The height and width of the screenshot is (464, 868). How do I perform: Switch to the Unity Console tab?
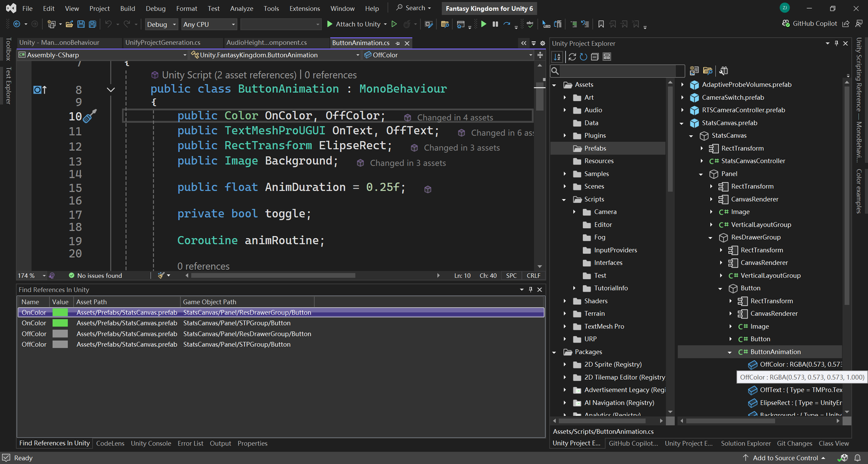[151, 443]
